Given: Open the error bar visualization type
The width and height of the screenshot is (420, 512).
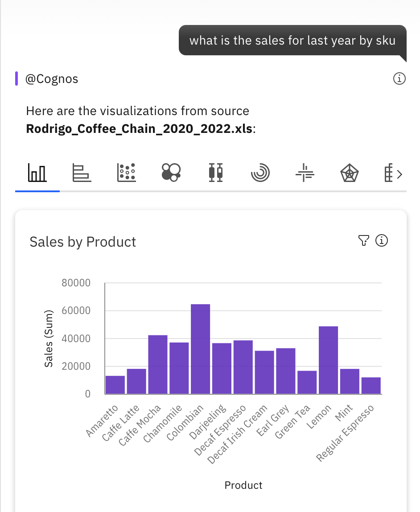Looking at the screenshot, I should [x=305, y=173].
